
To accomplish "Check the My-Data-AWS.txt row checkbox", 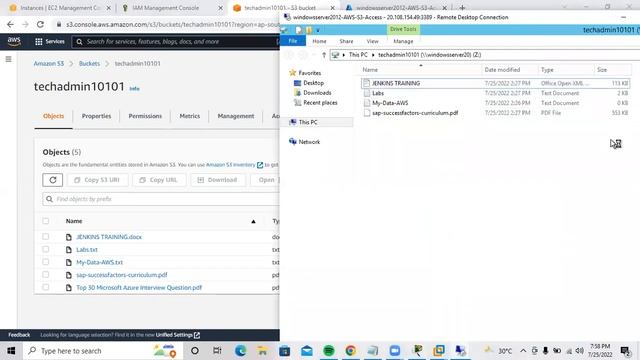I will [x=46, y=262].
